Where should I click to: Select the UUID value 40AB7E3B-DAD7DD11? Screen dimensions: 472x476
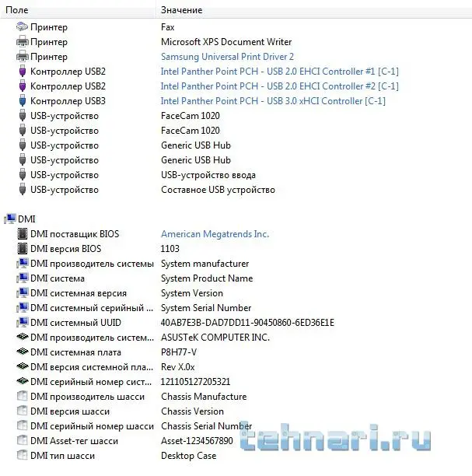247,323
